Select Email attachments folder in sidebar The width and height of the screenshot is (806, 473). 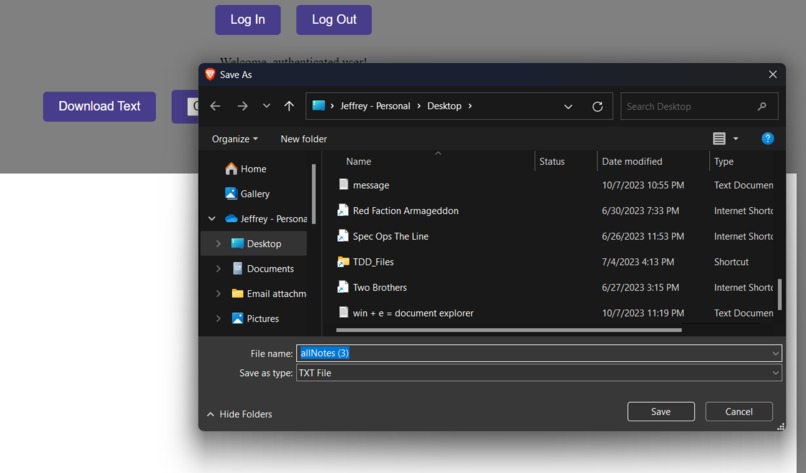[x=269, y=294]
